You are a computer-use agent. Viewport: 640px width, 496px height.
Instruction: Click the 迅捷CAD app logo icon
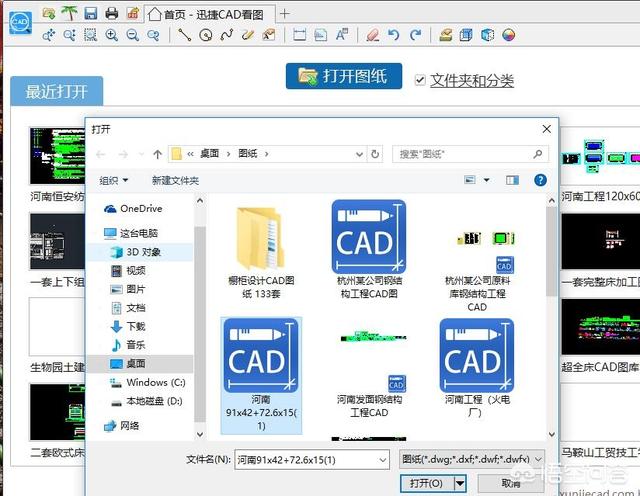tap(20, 23)
